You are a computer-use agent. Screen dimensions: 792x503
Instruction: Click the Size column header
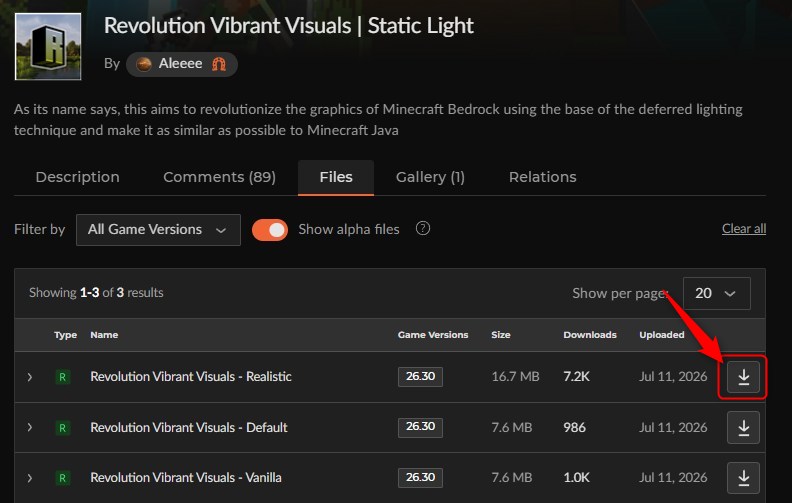[x=501, y=335]
